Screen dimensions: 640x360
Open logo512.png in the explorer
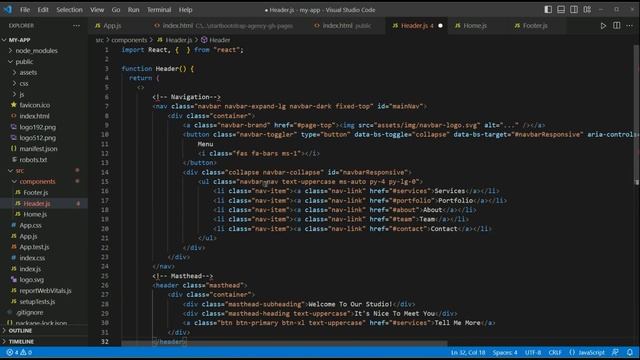point(44,138)
